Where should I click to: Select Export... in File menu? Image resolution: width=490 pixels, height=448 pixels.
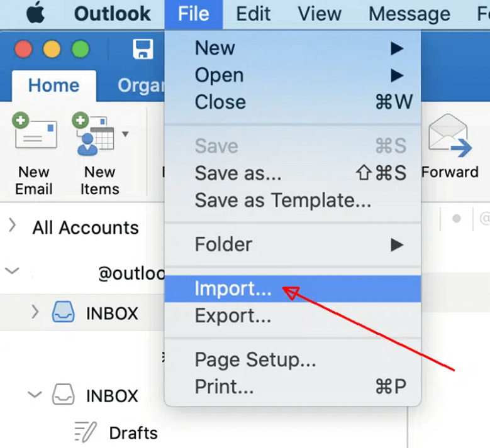pos(292,315)
